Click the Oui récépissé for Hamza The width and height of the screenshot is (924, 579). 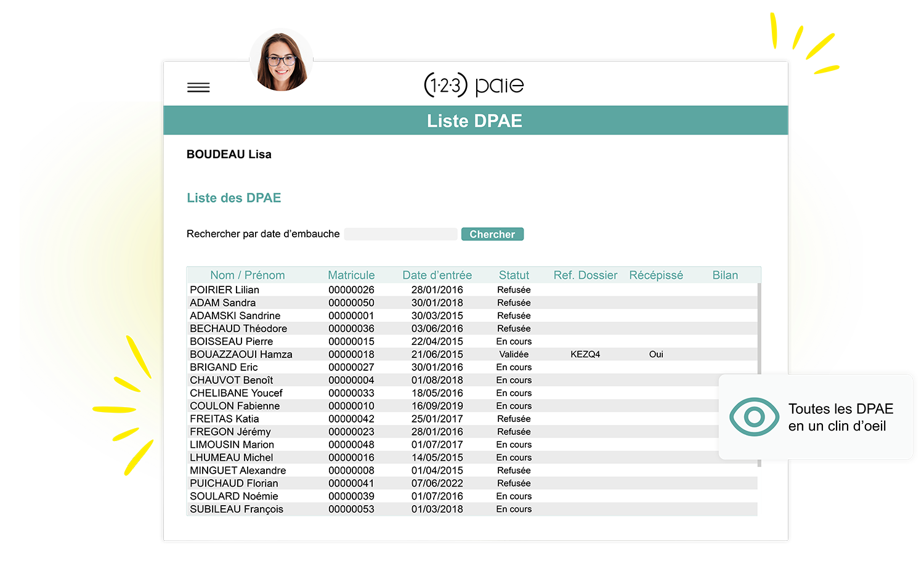tap(655, 354)
